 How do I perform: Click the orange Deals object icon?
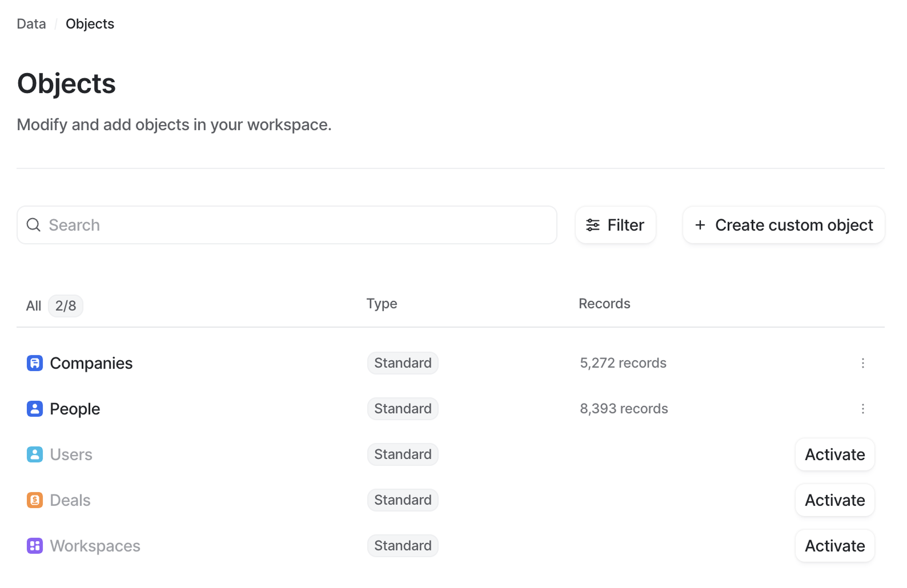[x=35, y=500]
